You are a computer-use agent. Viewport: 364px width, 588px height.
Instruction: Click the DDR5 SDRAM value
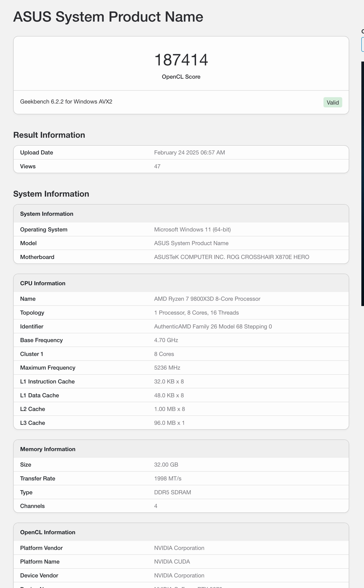coord(173,492)
